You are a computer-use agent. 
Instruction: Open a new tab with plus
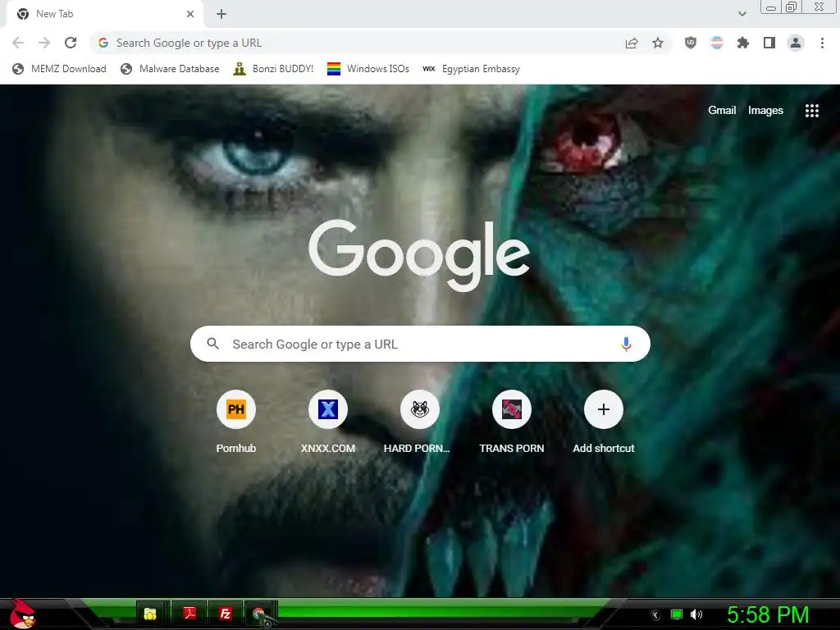[x=221, y=15]
